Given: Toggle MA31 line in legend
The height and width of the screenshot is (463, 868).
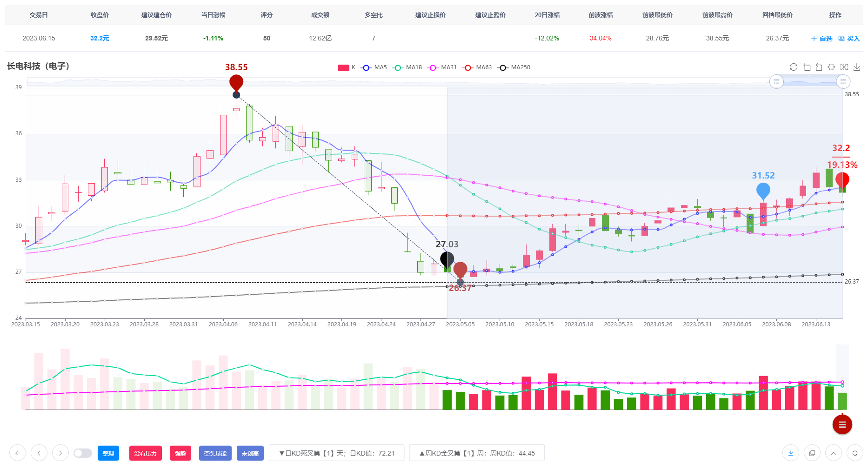Looking at the screenshot, I should click(x=443, y=67).
